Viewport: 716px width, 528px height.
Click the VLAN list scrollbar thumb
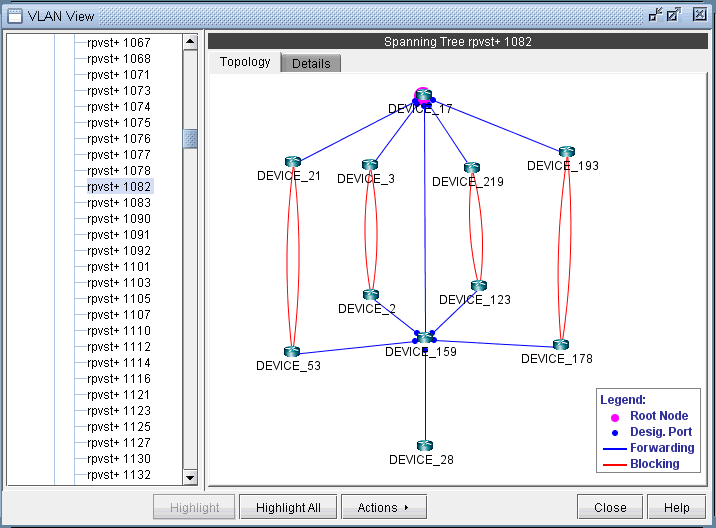(x=190, y=138)
